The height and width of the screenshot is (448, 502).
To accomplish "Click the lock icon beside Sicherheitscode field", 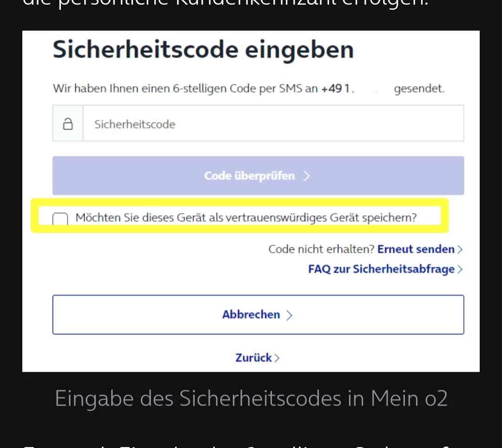I will pyautogui.click(x=67, y=124).
